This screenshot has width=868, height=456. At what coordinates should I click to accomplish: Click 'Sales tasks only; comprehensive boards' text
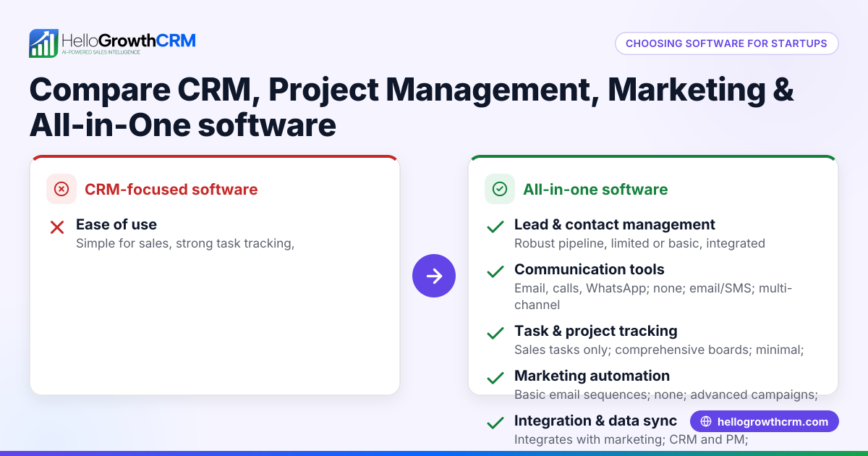[x=659, y=350]
